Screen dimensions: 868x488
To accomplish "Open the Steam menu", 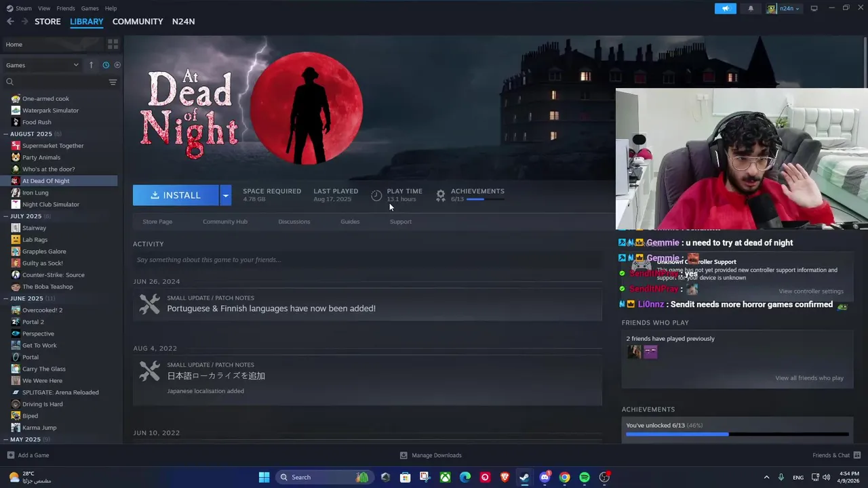I will 24,8.
